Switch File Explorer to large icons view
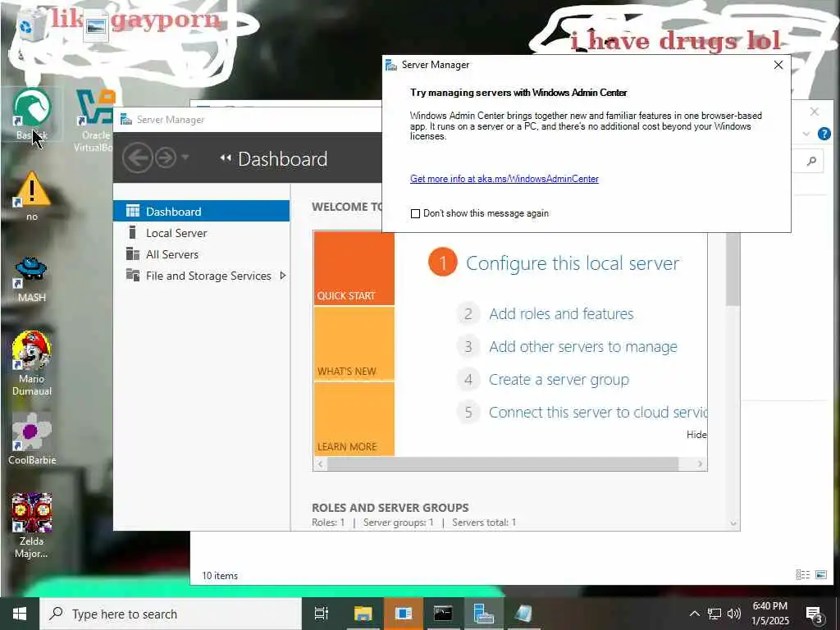840x630 pixels. (820, 575)
